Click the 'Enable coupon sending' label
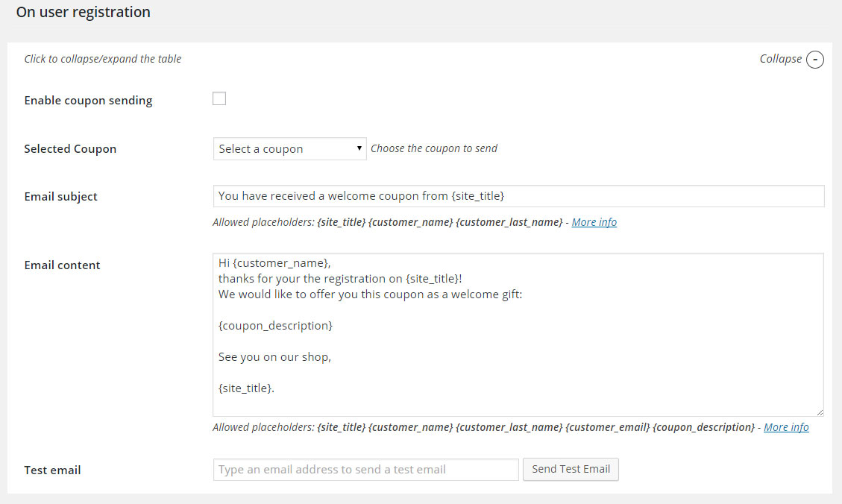The image size is (842, 504). point(88,101)
